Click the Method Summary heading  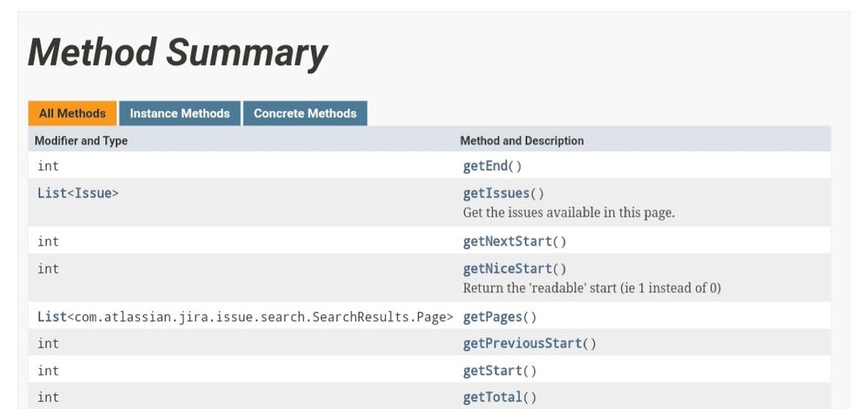pos(177,53)
